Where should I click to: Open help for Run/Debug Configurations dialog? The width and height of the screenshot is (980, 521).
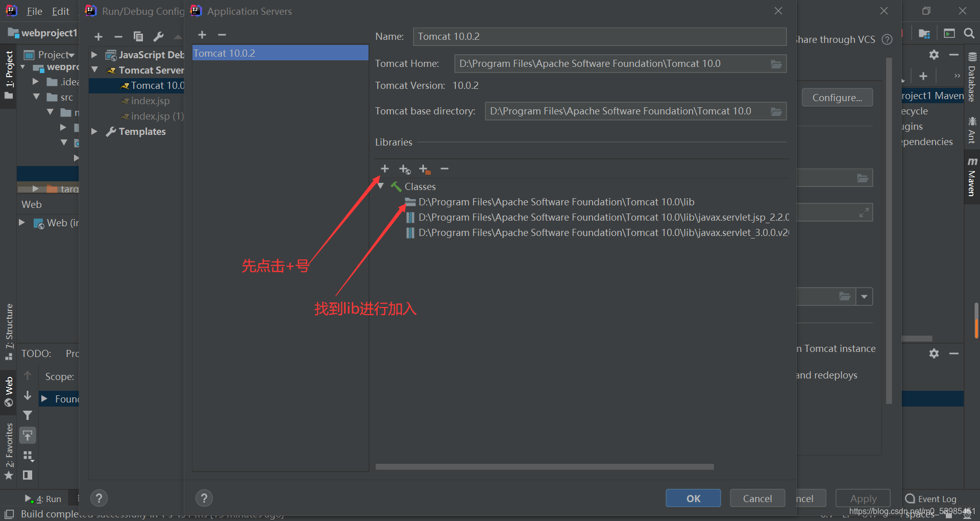(x=99, y=498)
